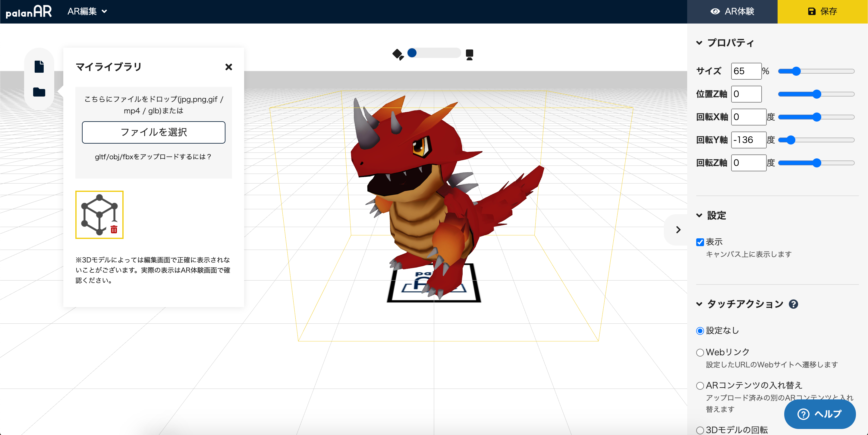This screenshot has width=868, height=435.
Task: Select ARコンテンツの入れ替え radio option
Action: (x=700, y=386)
